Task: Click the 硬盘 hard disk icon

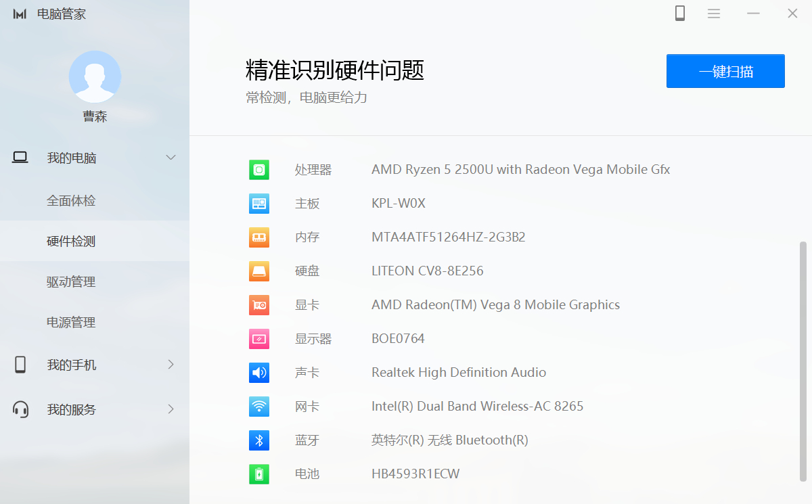Action: (x=259, y=271)
